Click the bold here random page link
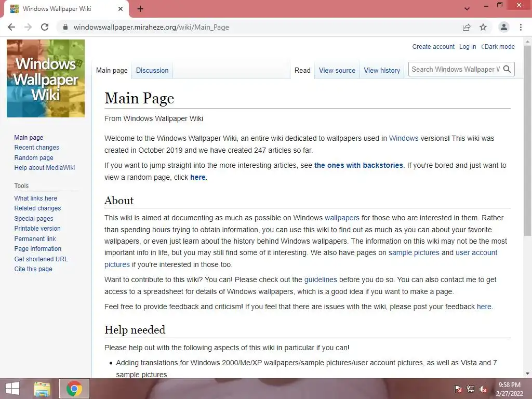 click(198, 177)
